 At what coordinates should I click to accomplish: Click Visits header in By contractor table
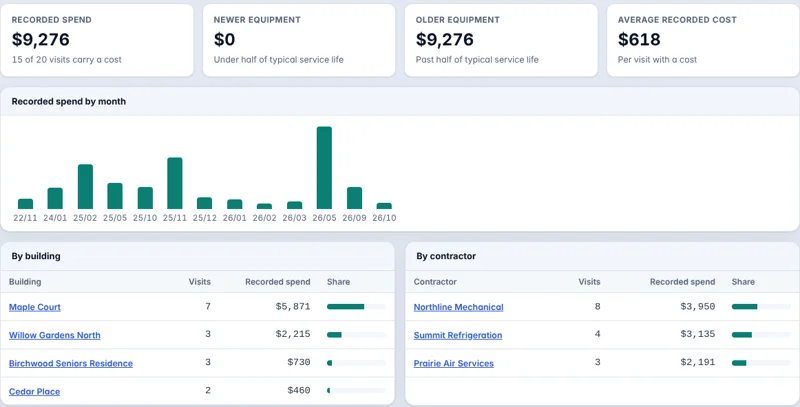pos(589,282)
